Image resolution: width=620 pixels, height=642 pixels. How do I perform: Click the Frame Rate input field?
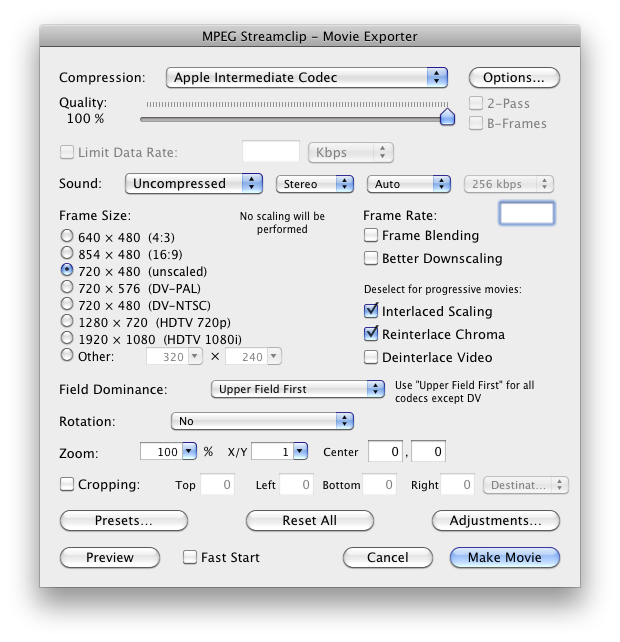click(527, 213)
